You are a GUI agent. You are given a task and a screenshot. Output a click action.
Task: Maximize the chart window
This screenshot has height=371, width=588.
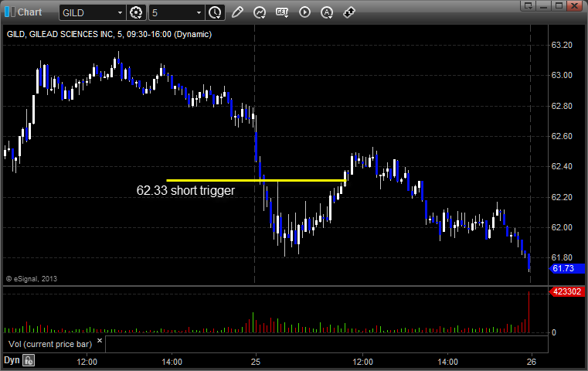(x=559, y=5)
